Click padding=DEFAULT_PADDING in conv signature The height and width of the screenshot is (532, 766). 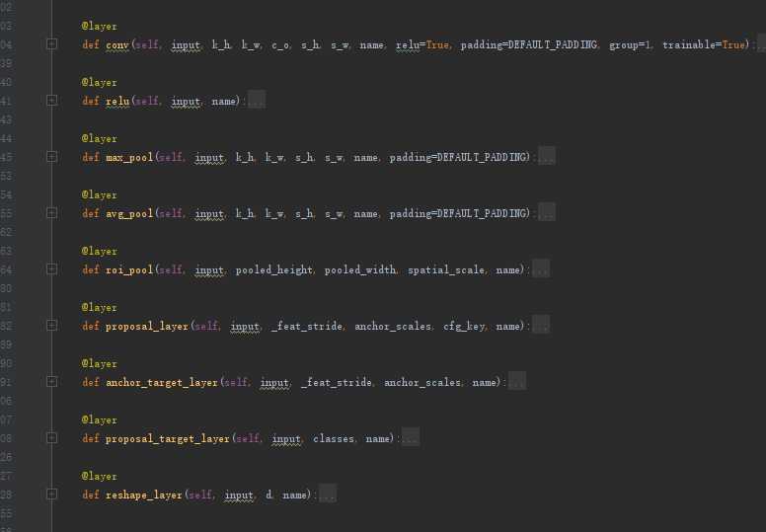point(528,45)
